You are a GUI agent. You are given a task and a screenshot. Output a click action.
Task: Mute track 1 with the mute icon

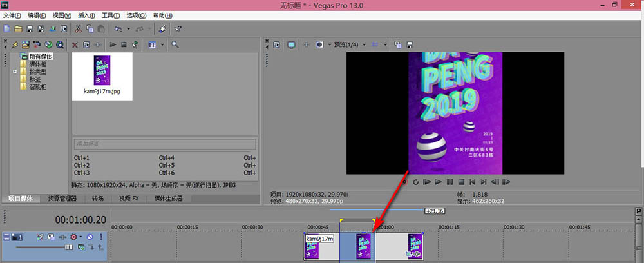[x=90, y=237]
